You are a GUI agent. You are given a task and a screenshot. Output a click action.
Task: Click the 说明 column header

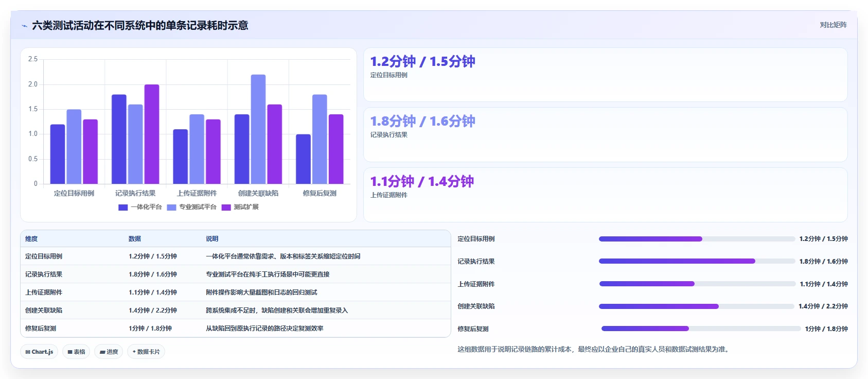point(212,239)
